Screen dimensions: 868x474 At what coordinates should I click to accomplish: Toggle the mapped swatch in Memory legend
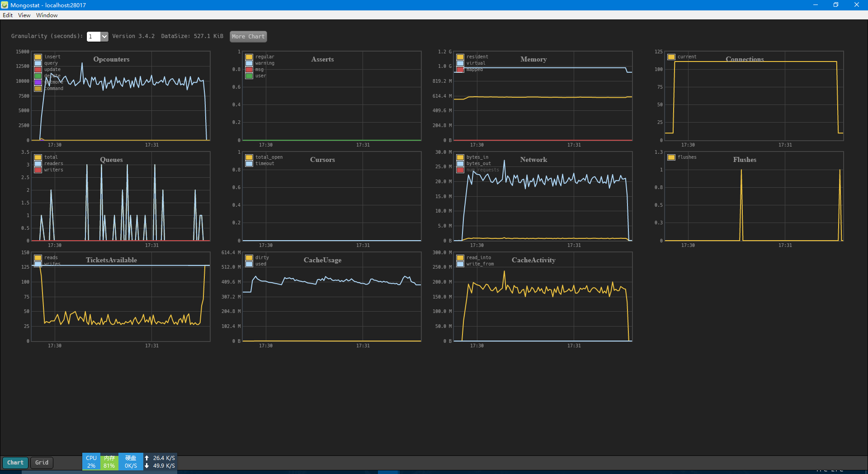pyautogui.click(x=460, y=70)
